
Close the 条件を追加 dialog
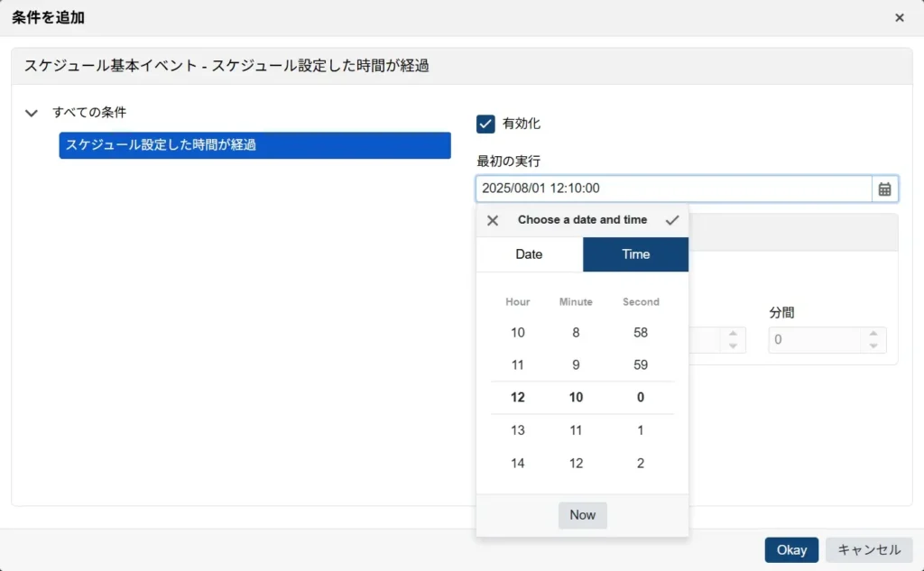(x=899, y=18)
